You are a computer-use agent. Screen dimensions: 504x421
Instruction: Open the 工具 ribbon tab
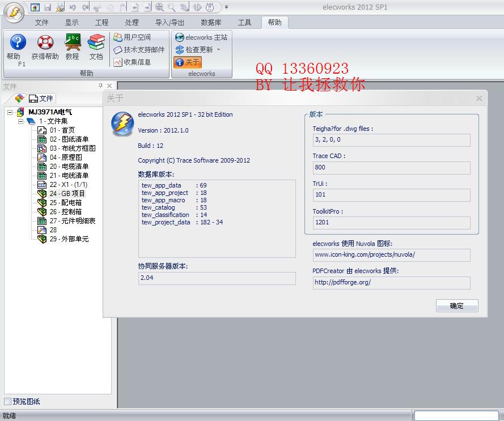(244, 23)
